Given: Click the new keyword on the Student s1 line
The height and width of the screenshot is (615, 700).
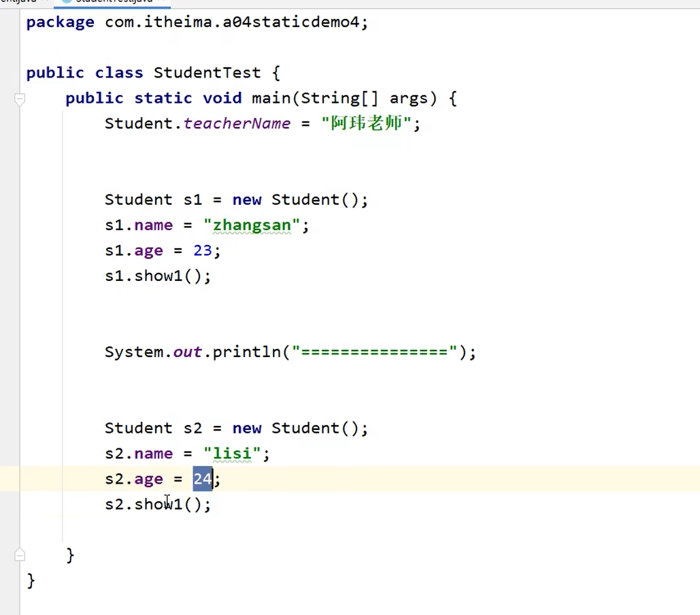Looking at the screenshot, I should 246,199.
